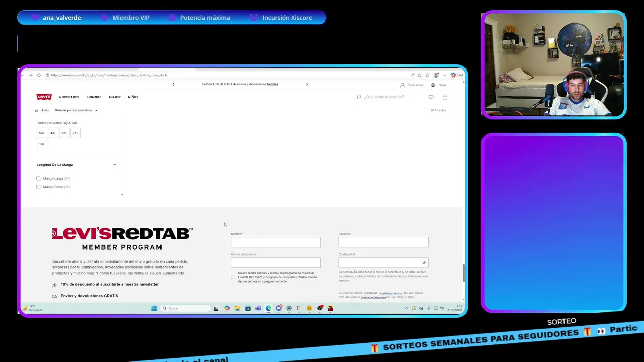Click the Nombre input field
The width and height of the screenshot is (644, 362).
(x=276, y=242)
